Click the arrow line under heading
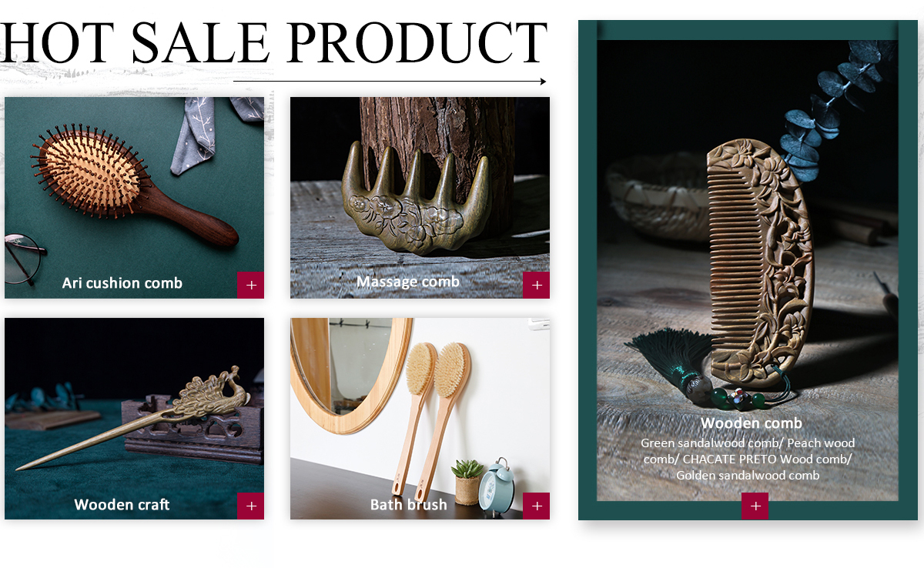 (390, 81)
